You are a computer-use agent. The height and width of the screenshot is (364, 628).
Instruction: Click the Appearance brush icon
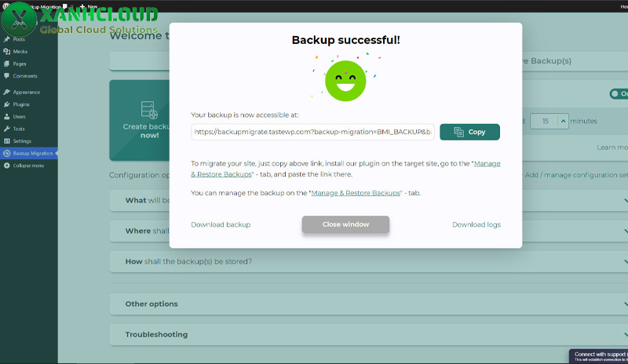(6, 92)
